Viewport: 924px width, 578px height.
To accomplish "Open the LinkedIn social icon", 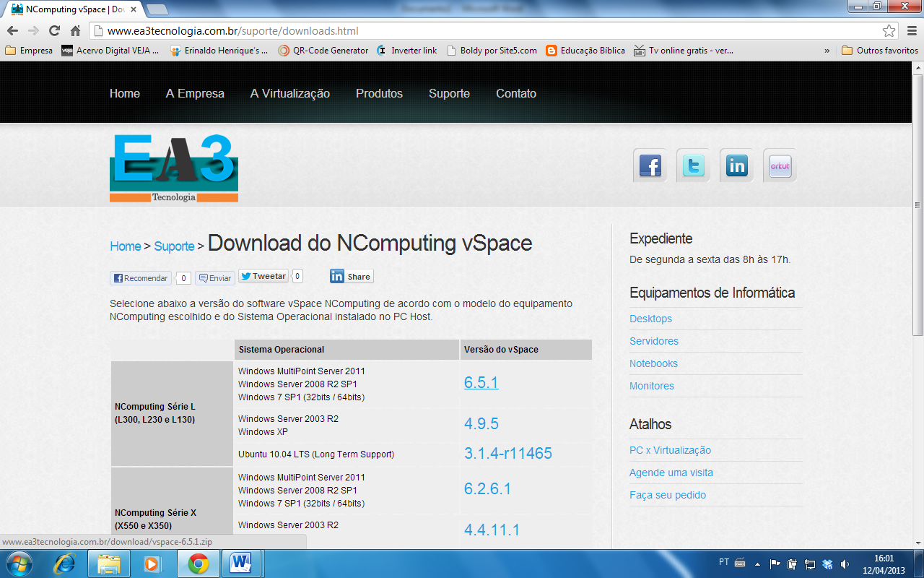I will (736, 166).
